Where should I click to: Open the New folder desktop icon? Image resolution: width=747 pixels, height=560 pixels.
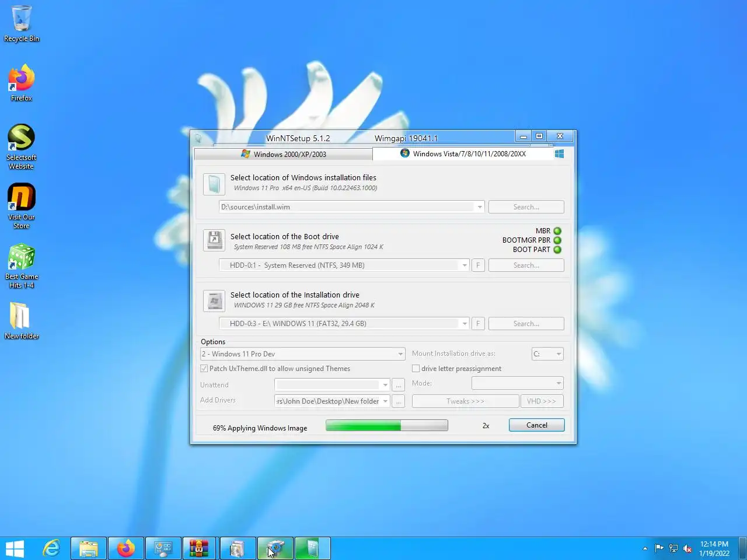pos(22,320)
